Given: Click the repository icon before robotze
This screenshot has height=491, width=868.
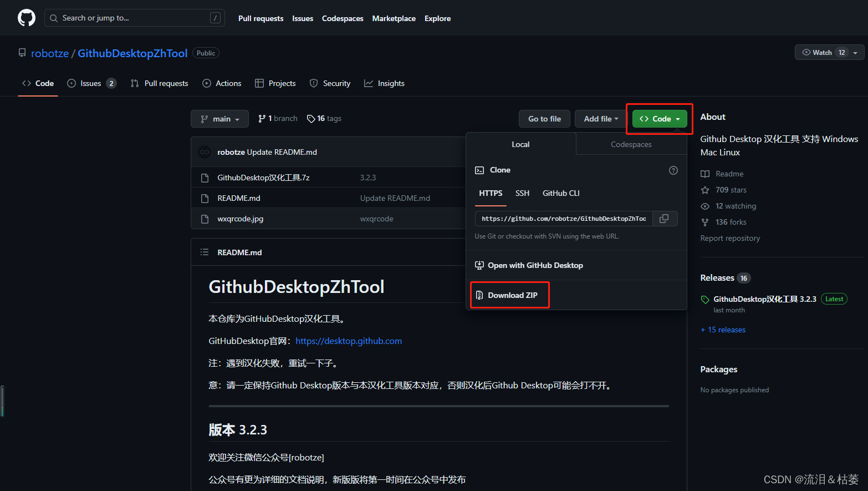Looking at the screenshot, I should pyautogui.click(x=22, y=53).
